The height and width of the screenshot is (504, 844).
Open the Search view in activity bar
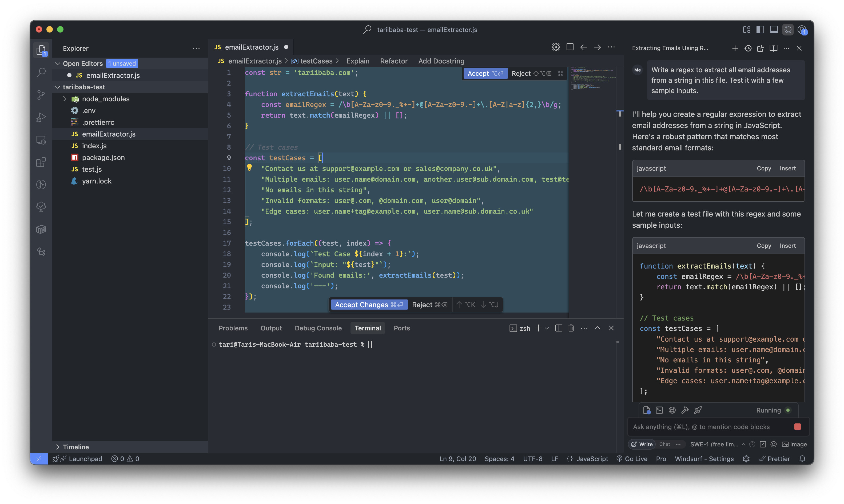(41, 72)
